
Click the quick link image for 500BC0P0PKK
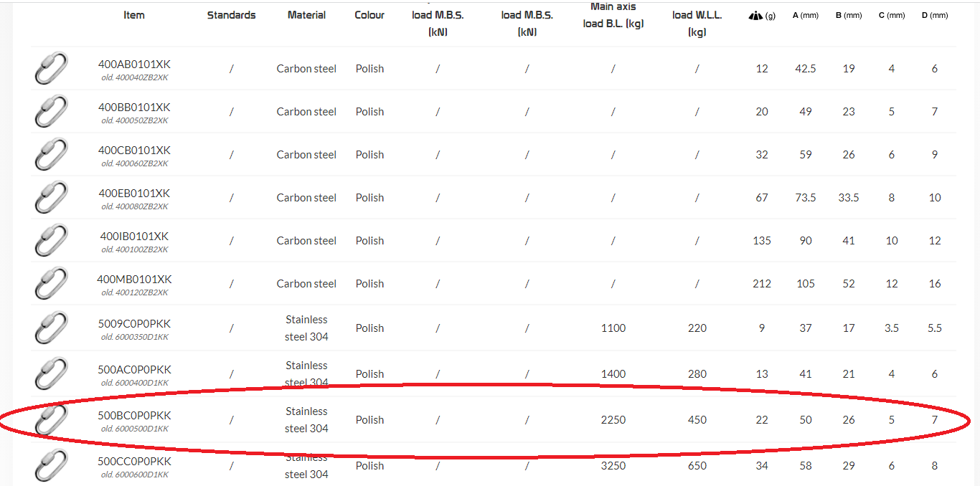pyautogui.click(x=51, y=420)
